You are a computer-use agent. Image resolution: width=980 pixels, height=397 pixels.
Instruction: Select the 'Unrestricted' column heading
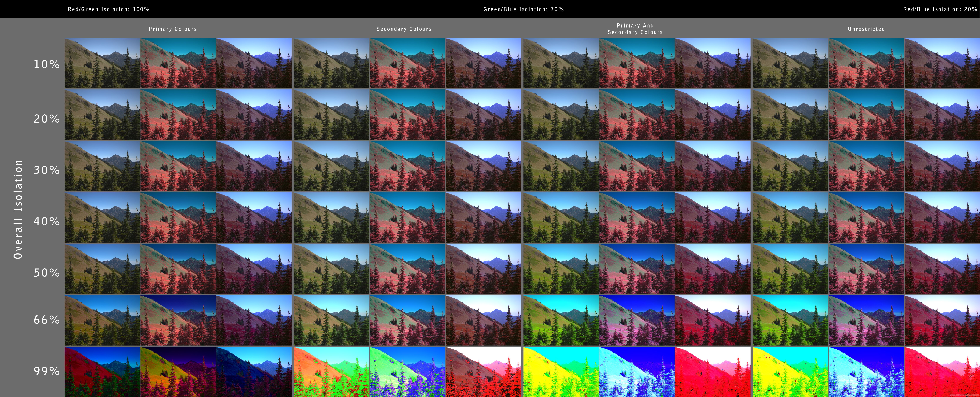coord(866,29)
